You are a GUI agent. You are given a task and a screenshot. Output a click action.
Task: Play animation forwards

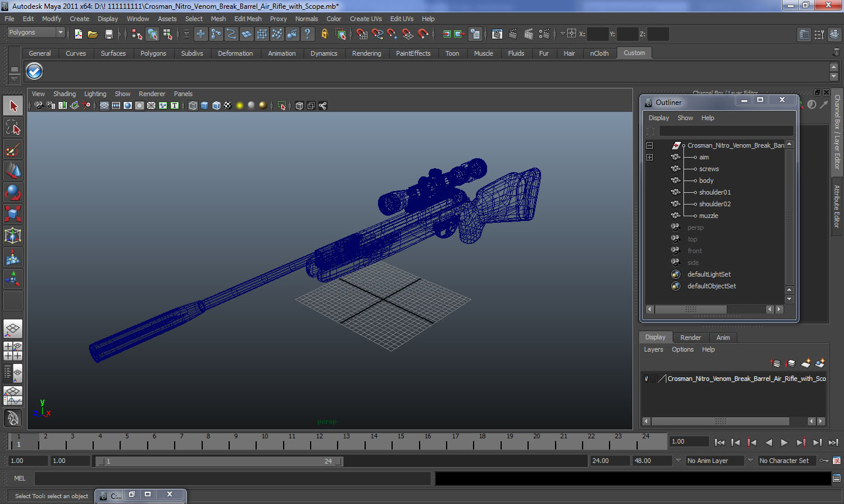click(784, 442)
